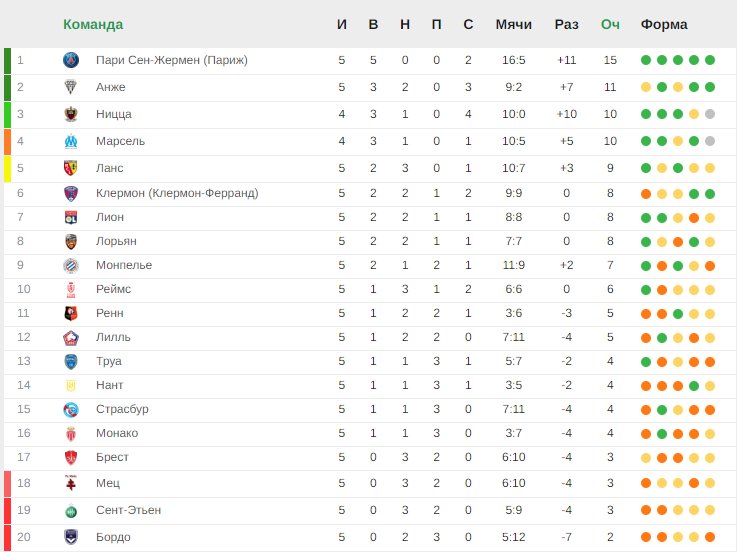Click the Saint-Étienne green club logo
The width and height of the screenshot is (737, 552).
71,511
